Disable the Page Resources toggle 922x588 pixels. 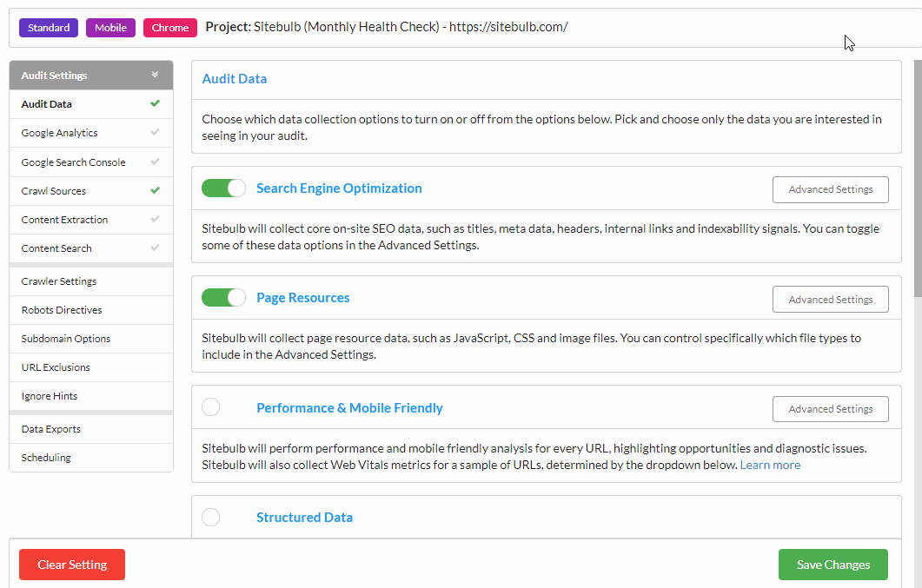(223, 298)
